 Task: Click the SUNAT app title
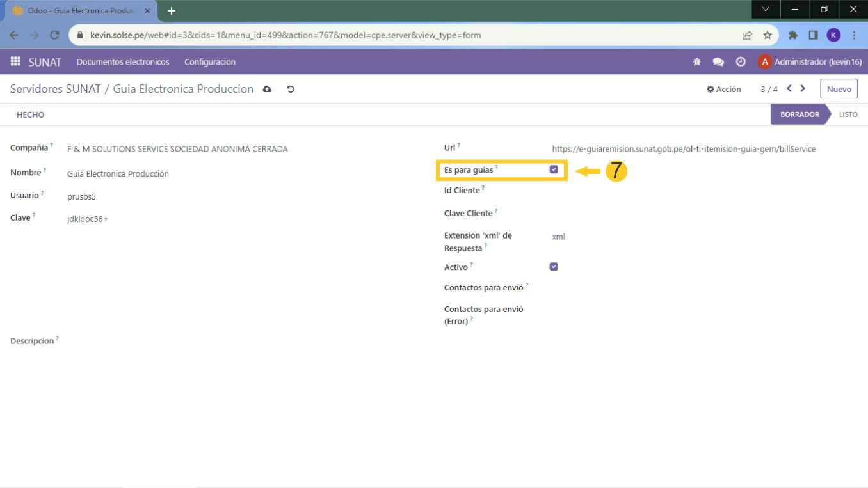click(45, 62)
